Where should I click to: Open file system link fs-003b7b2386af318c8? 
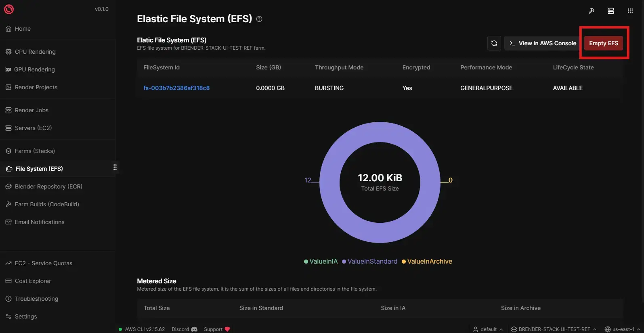pos(176,88)
